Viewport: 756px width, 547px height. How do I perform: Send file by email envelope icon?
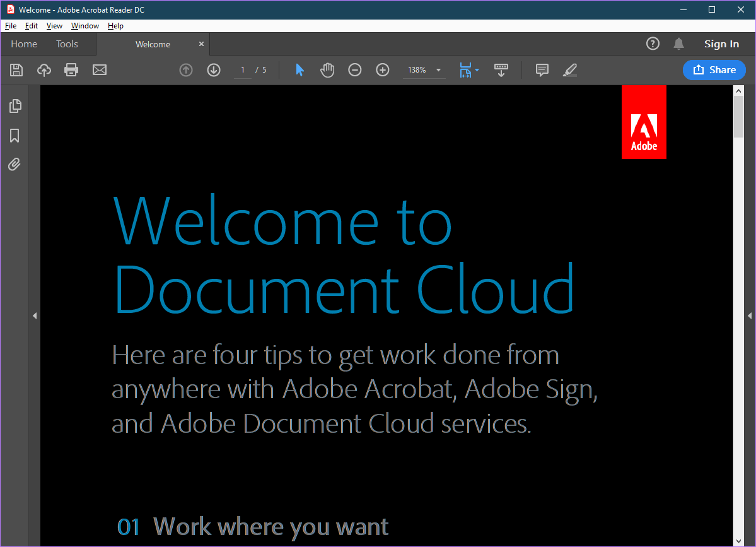coord(100,70)
